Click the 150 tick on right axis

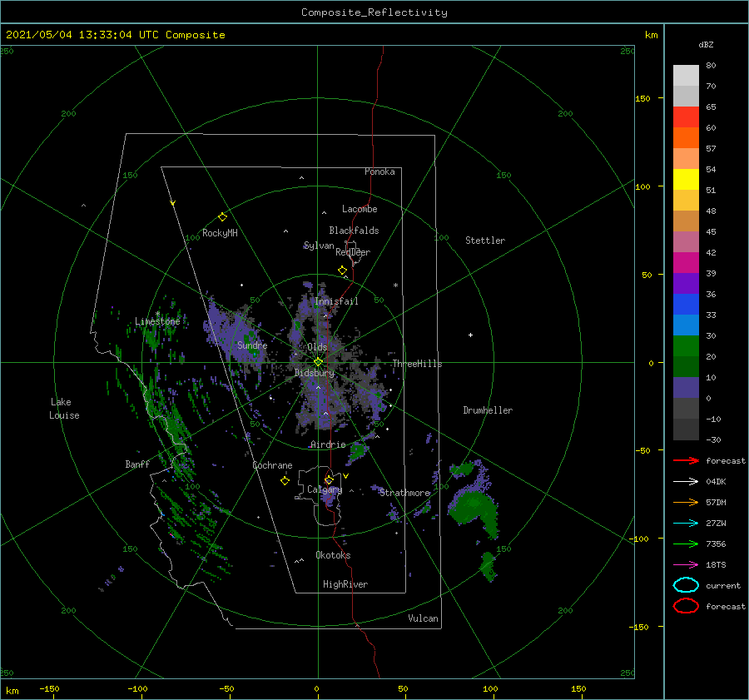pyautogui.click(x=642, y=98)
